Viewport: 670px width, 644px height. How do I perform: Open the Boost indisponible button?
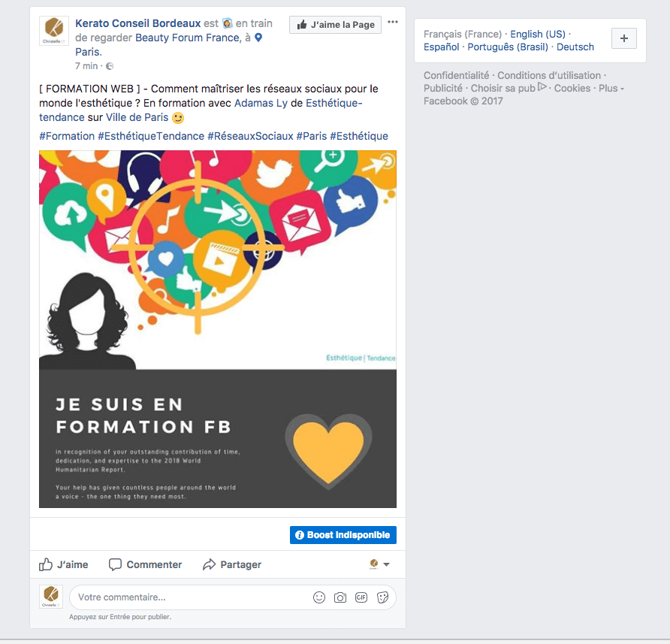pos(343,535)
